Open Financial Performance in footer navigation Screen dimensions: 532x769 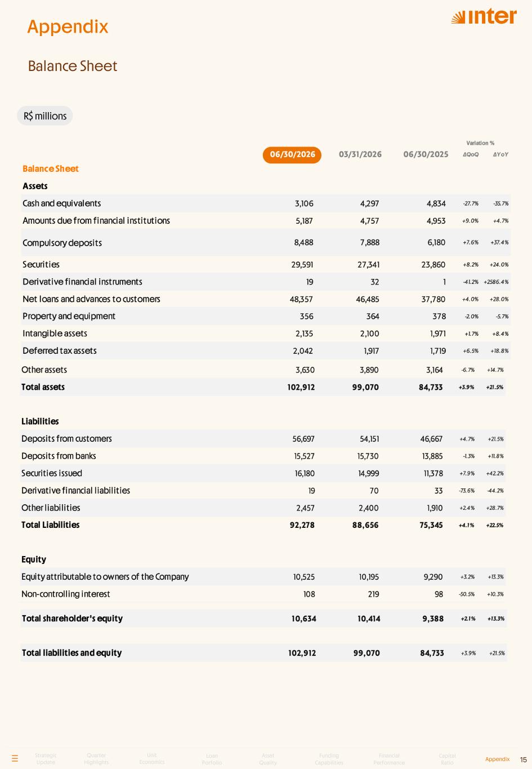[389, 759]
